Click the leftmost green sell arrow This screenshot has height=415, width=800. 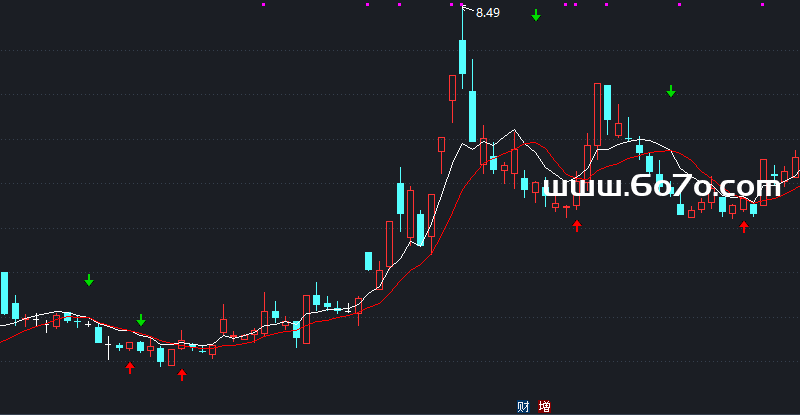click(x=89, y=280)
